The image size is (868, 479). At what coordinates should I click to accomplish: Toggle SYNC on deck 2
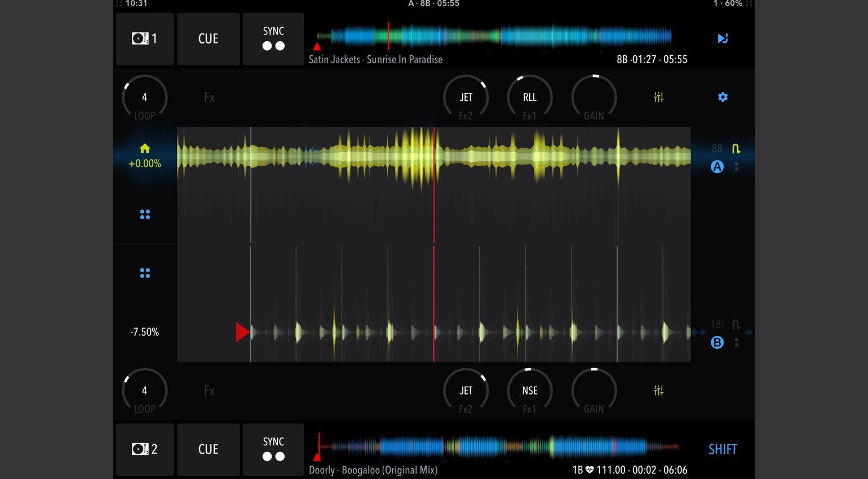[x=273, y=449]
